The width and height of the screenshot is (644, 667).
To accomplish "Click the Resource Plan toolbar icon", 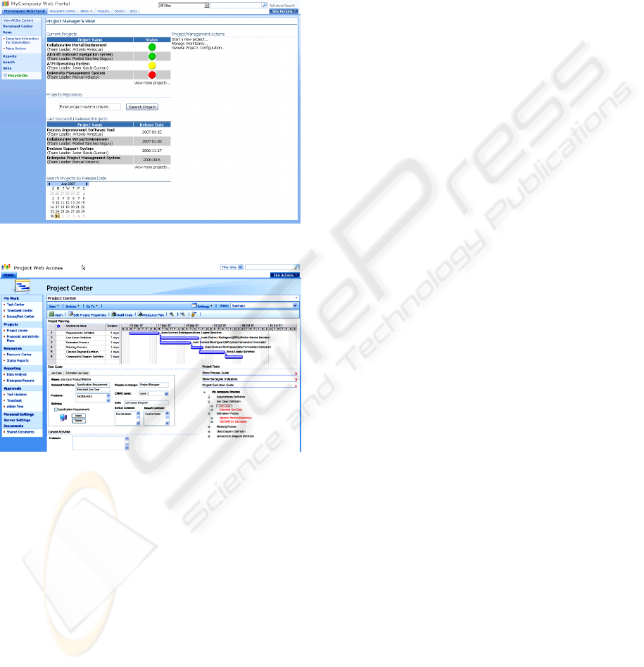I will pos(141,315).
